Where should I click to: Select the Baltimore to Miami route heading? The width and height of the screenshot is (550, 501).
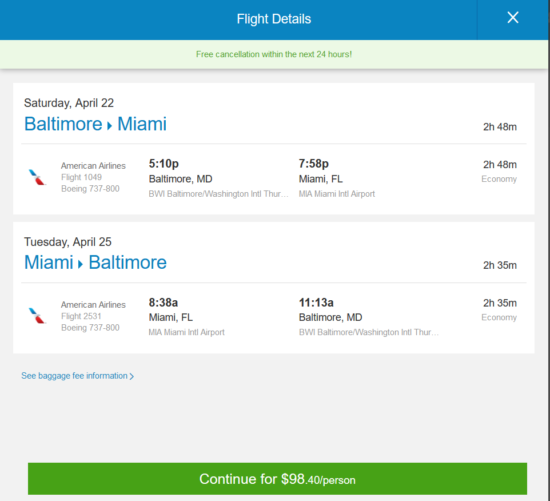pyautogui.click(x=95, y=124)
